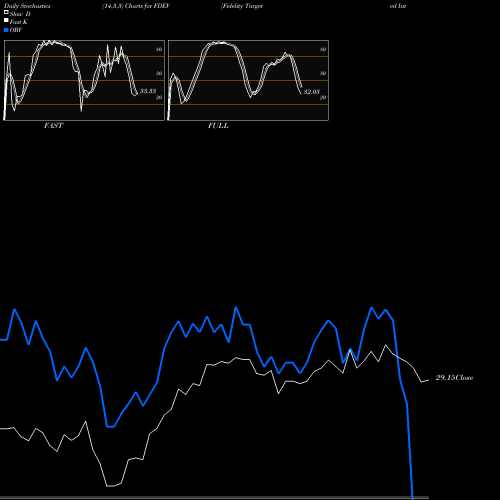This screenshot has height=500, width=500.
Task: Click the 20 axis label in FAST chart
Action: (159, 97)
